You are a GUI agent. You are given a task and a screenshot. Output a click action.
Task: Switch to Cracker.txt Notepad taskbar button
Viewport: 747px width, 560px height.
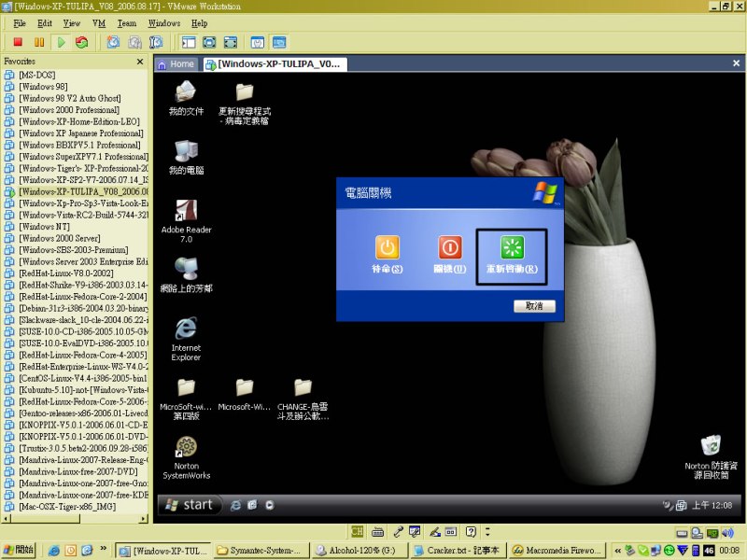pyautogui.click(x=458, y=551)
